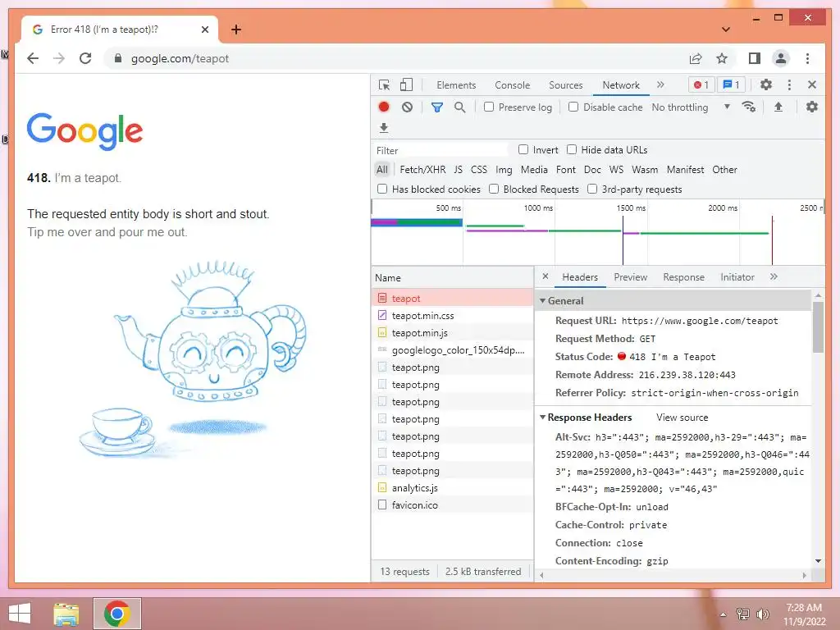Image resolution: width=840 pixels, height=630 pixels.
Task: Toggle the Chrome side panel icon
Action: [755, 58]
